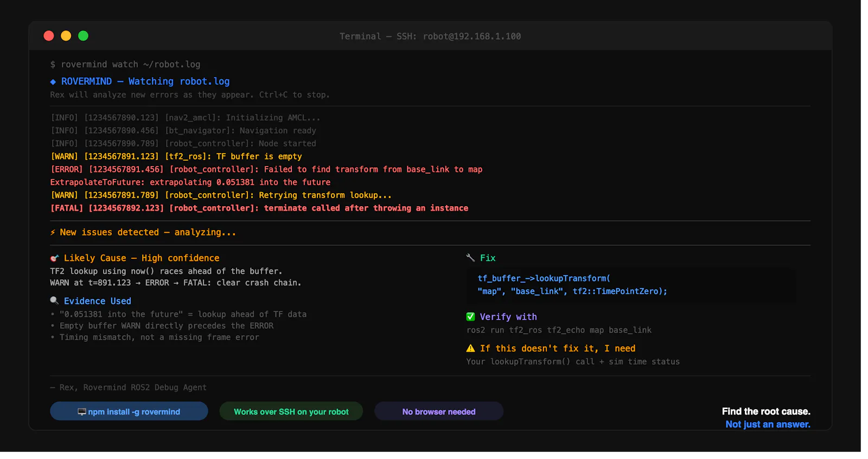Click the Likely Cause — High confidence heading

[142, 258]
